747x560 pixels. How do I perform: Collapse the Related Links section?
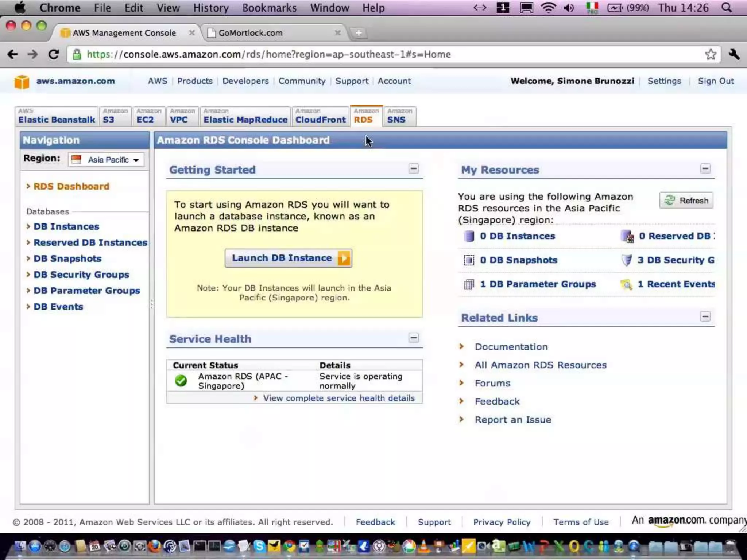pyautogui.click(x=705, y=316)
